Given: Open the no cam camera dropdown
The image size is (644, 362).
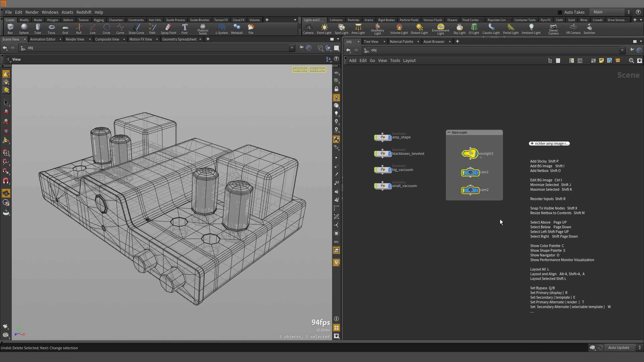Looking at the screenshot, I should 317,69.
